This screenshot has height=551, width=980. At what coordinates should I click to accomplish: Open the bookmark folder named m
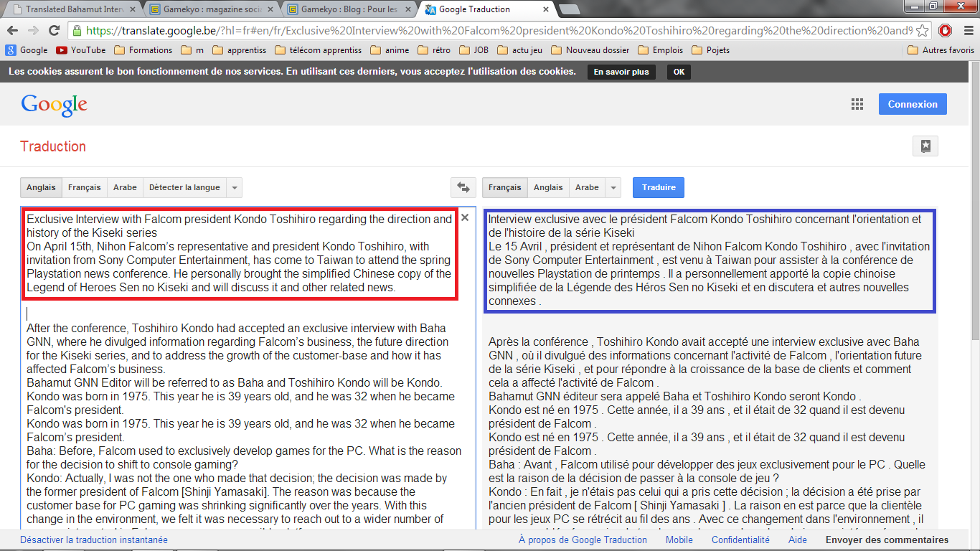192,50
